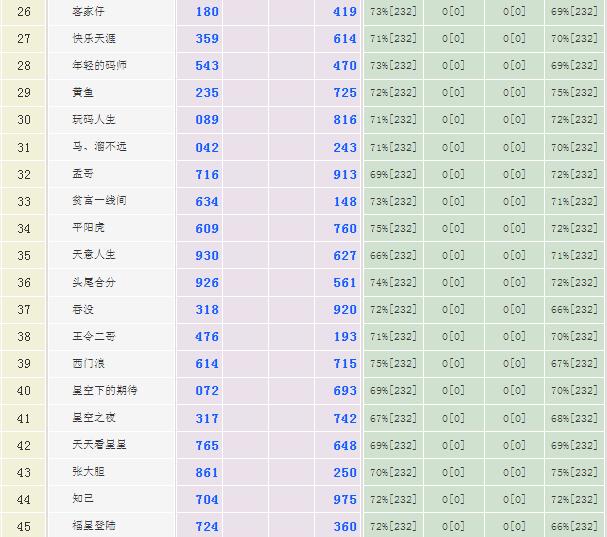Click number 042 in row 31
The image size is (607, 537).
click(x=207, y=148)
